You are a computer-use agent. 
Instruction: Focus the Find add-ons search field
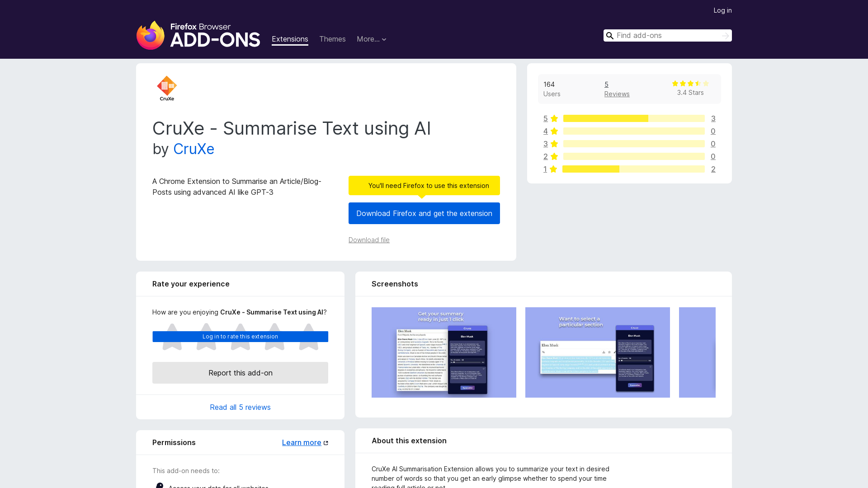[667, 36]
